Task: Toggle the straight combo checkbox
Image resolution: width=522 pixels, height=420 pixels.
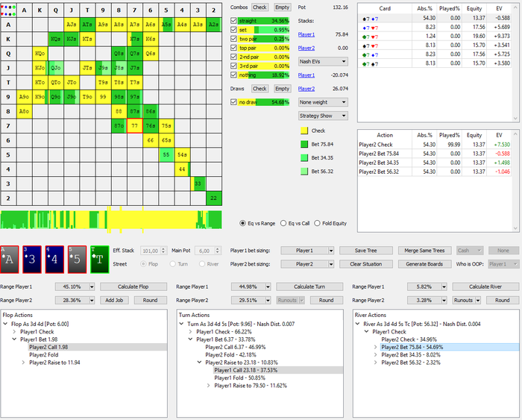Action: [233, 21]
